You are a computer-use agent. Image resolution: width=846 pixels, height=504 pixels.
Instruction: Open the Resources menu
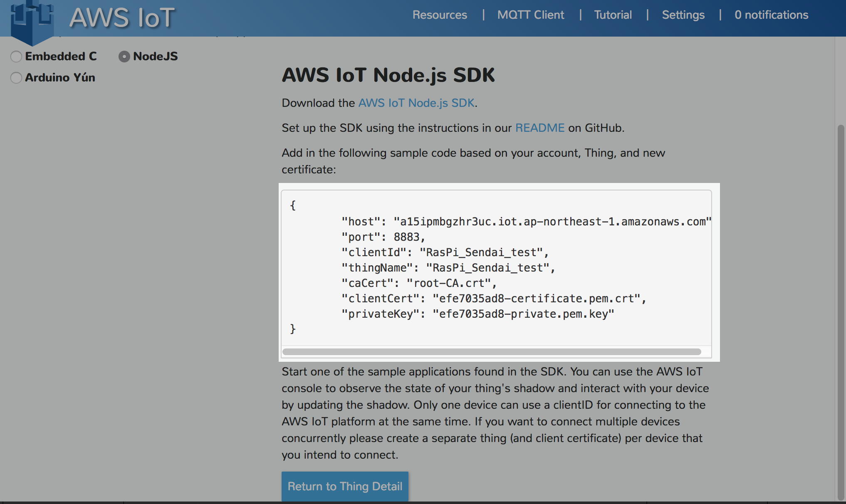(x=440, y=15)
